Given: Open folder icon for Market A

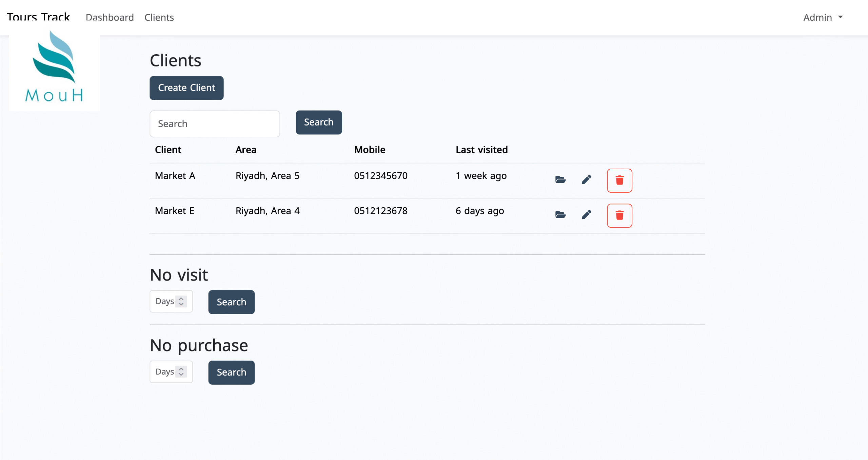Looking at the screenshot, I should pyautogui.click(x=560, y=179).
